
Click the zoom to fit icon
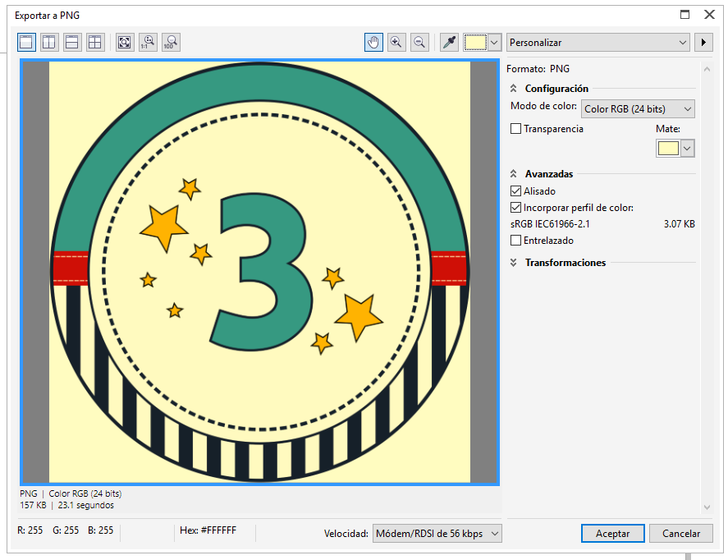(x=124, y=42)
